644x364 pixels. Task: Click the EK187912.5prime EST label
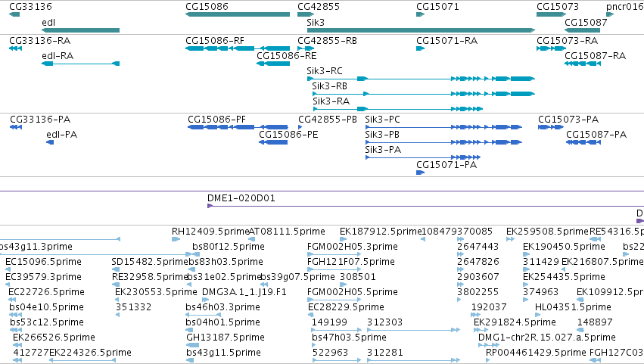click(381, 232)
